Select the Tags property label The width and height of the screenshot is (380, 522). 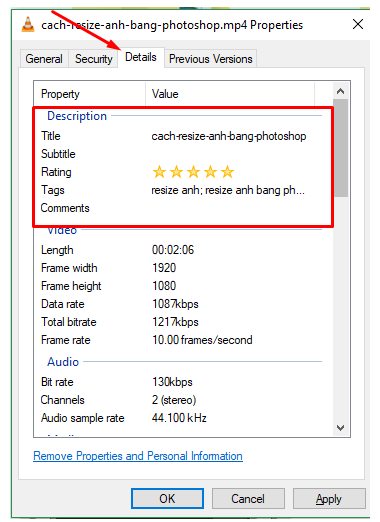53,190
